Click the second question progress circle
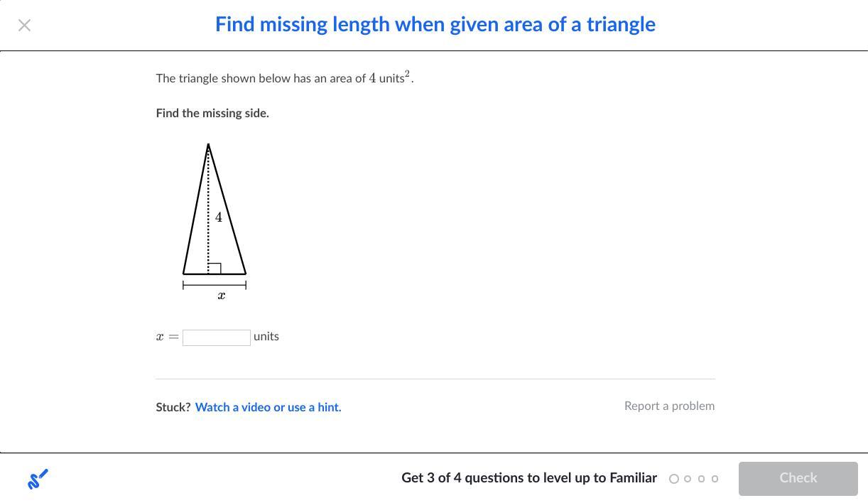 pos(688,479)
